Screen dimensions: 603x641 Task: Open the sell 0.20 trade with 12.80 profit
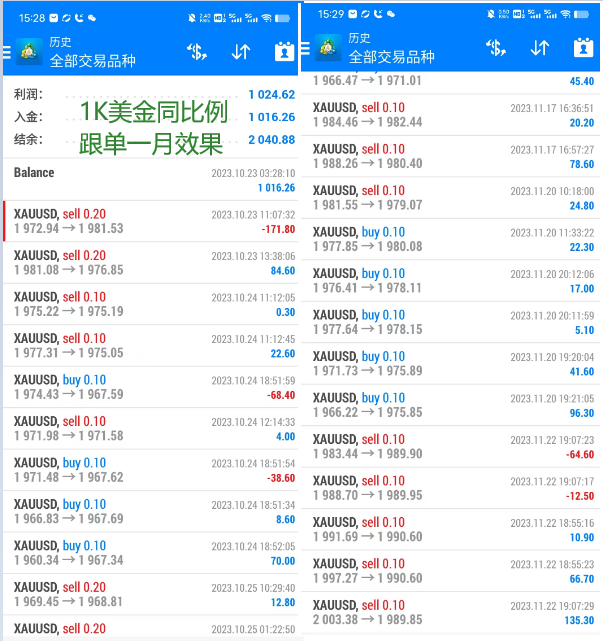pyautogui.click(x=150, y=594)
